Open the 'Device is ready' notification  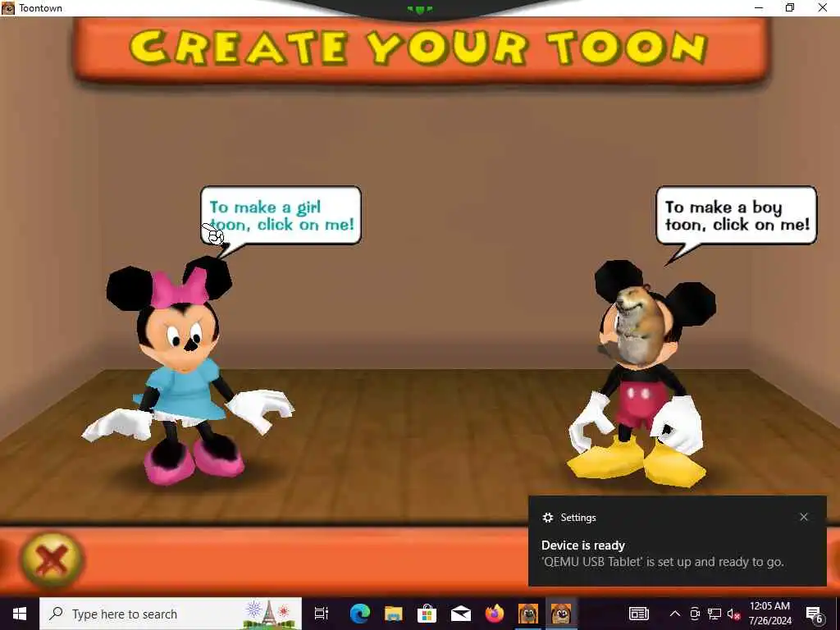click(677, 541)
